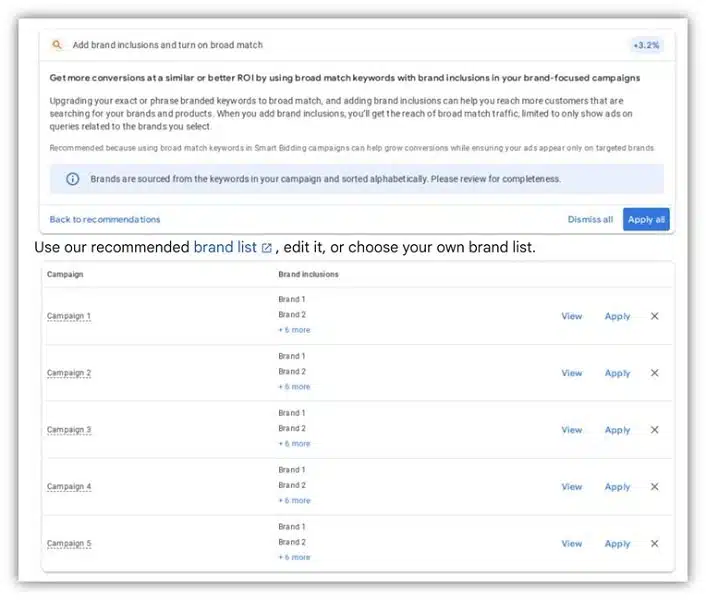Open the Campaign 5 link
Screen dimensions: 706x600
click(69, 544)
